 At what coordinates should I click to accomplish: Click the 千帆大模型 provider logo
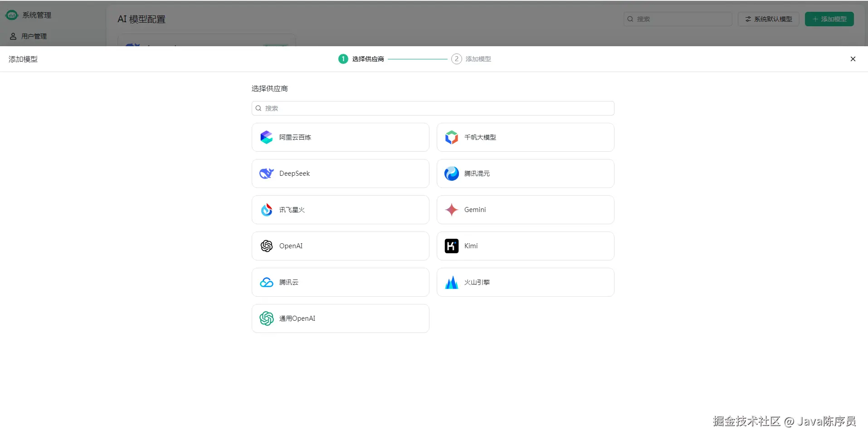click(452, 137)
